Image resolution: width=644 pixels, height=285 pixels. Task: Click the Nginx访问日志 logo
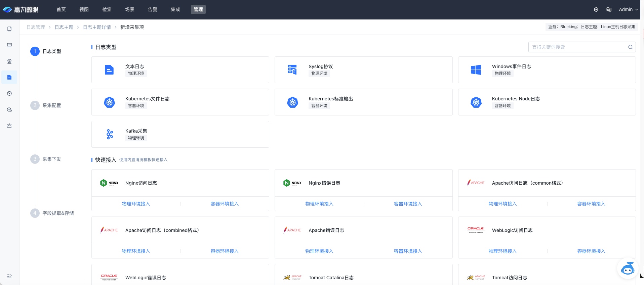click(109, 183)
